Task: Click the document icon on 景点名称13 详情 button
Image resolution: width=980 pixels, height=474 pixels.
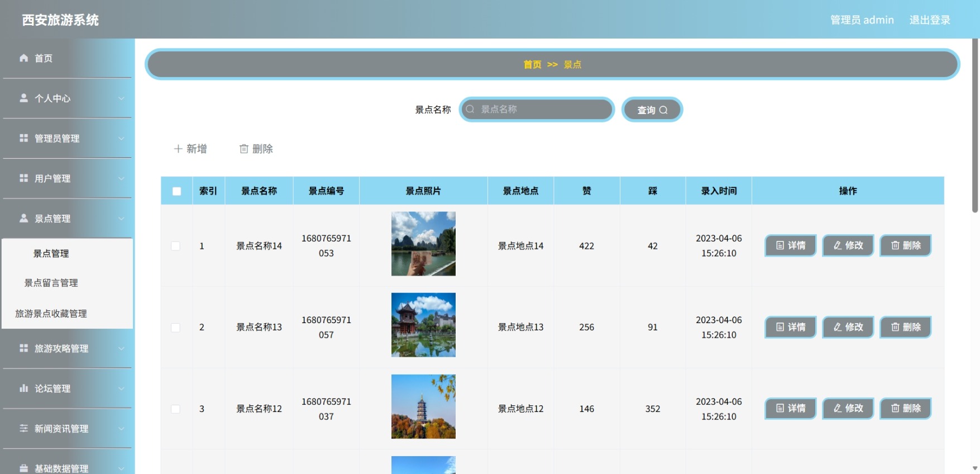Action: [780, 327]
